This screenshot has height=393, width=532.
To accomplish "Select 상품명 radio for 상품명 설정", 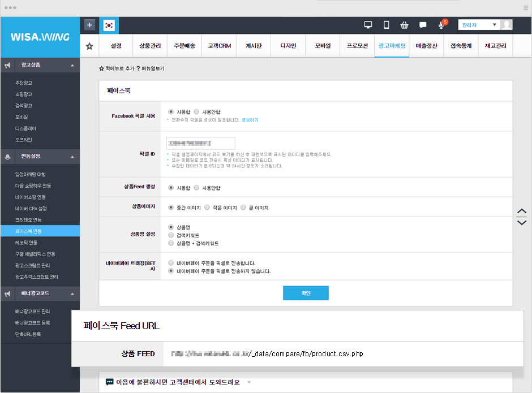I will point(171,227).
